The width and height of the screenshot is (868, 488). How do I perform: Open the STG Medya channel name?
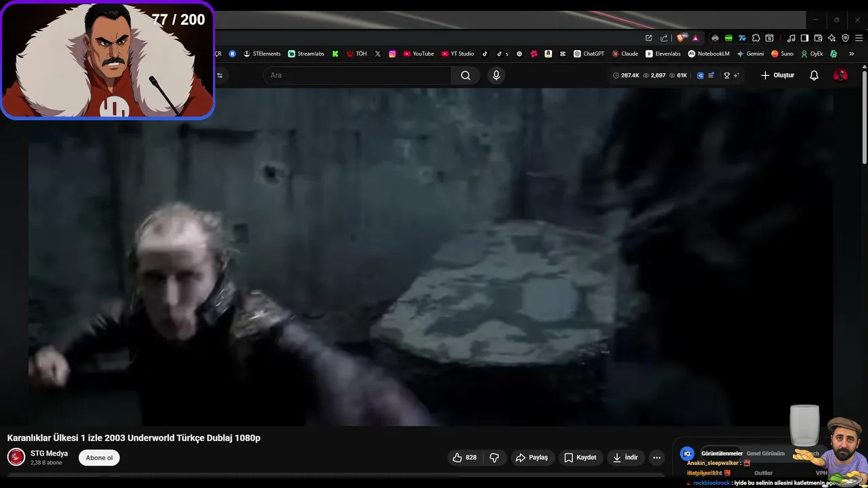pyautogui.click(x=49, y=453)
